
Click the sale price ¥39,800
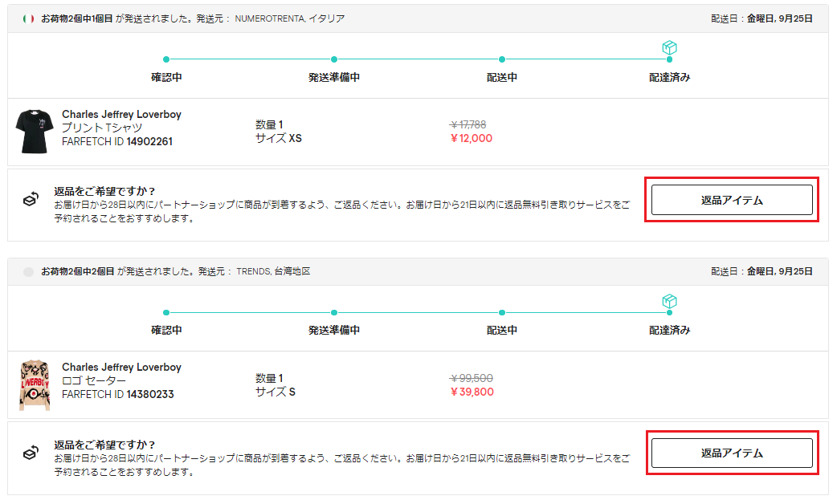(x=472, y=392)
